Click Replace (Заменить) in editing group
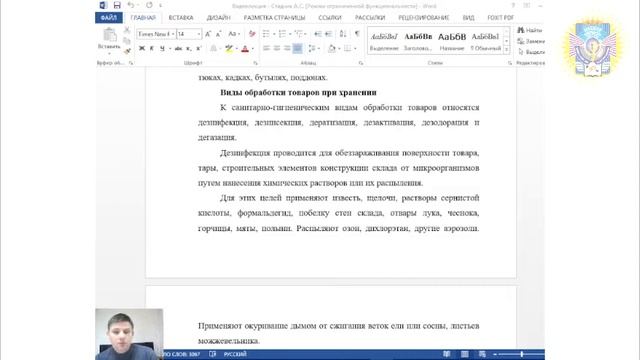Screen dimensions: 640x360 [x=531, y=41]
